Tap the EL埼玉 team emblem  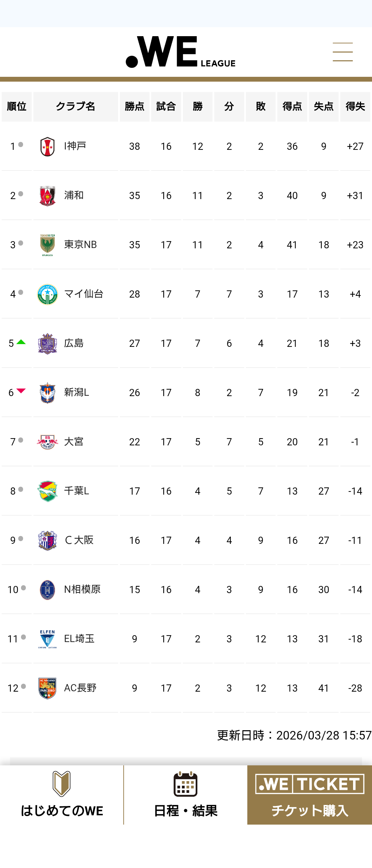pos(48,639)
